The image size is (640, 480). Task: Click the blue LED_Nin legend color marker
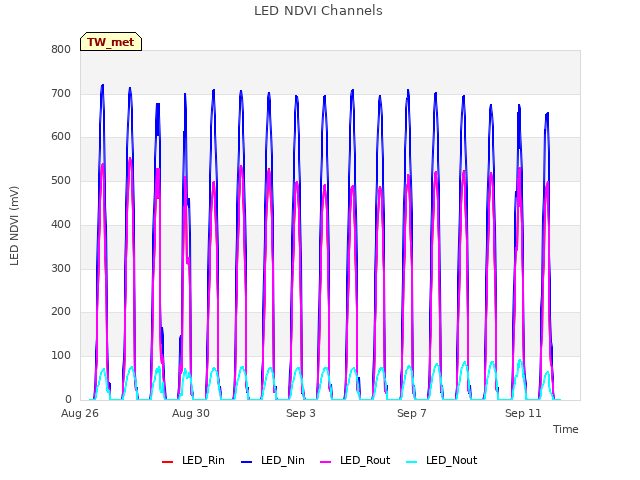click(247, 462)
